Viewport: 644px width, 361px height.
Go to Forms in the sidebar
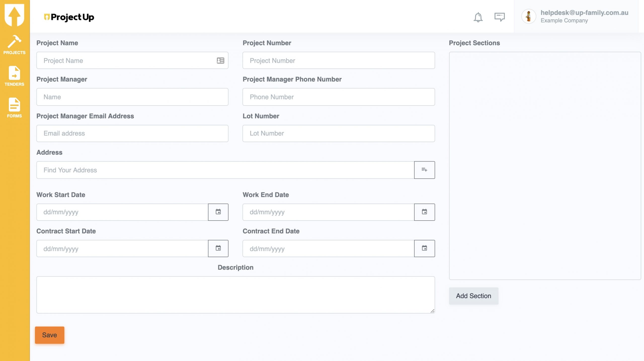coord(14,108)
